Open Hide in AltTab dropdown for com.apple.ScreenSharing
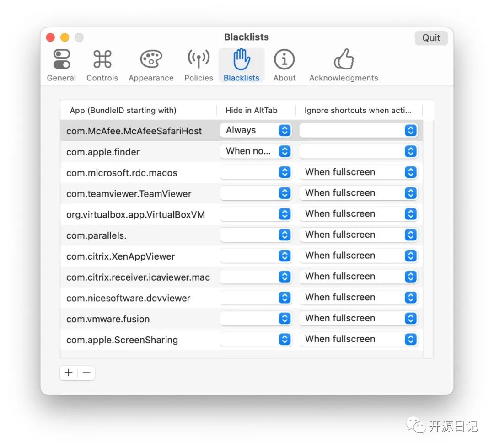This screenshot has width=494, height=448. (256, 339)
